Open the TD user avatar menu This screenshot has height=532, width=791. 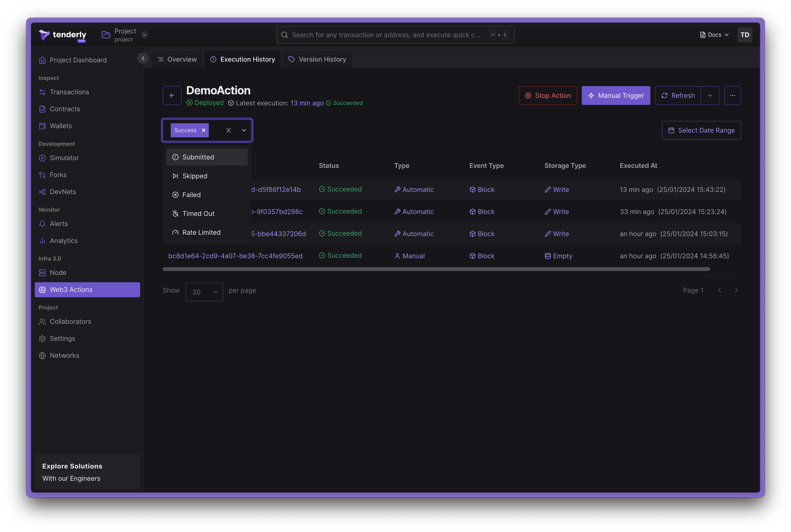744,35
